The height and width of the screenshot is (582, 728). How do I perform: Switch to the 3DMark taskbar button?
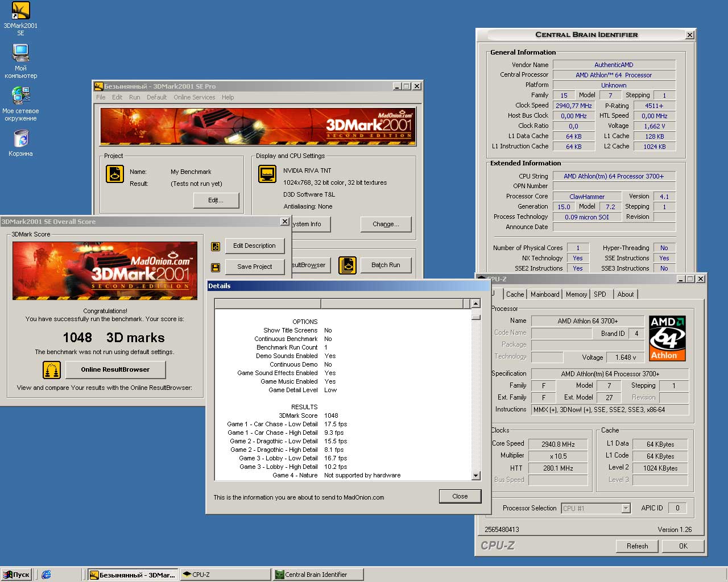133,575
